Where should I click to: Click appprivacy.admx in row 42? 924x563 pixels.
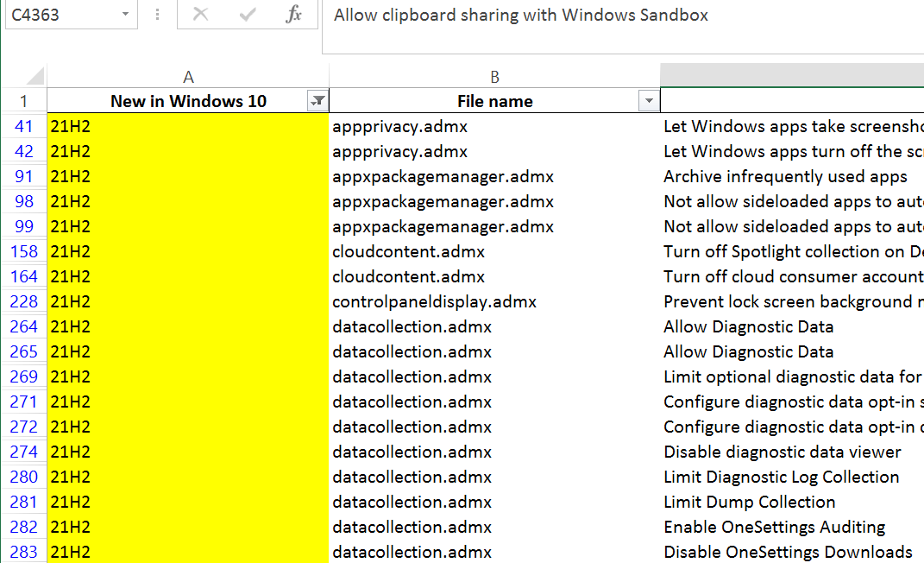tap(494, 151)
